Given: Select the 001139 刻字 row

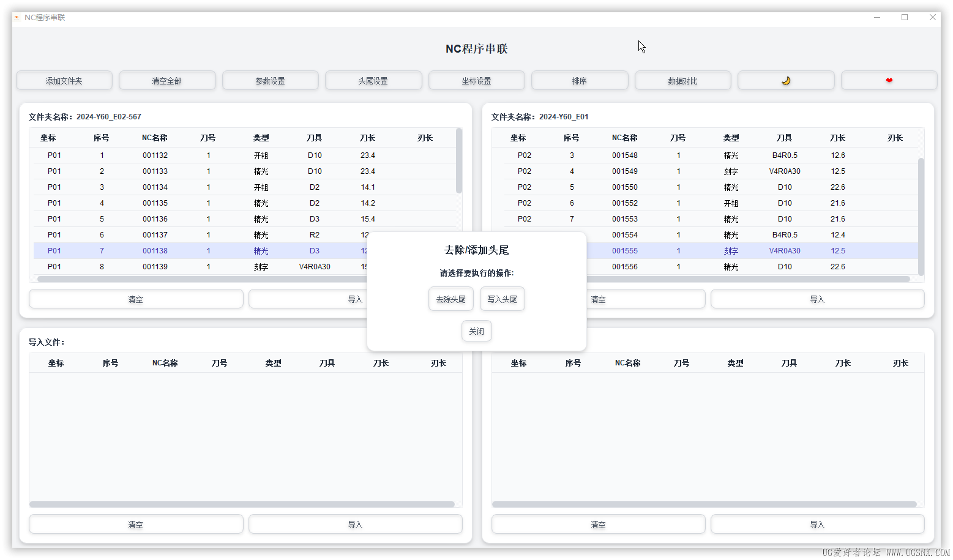Looking at the screenshot, I should (x=200, y=267).
